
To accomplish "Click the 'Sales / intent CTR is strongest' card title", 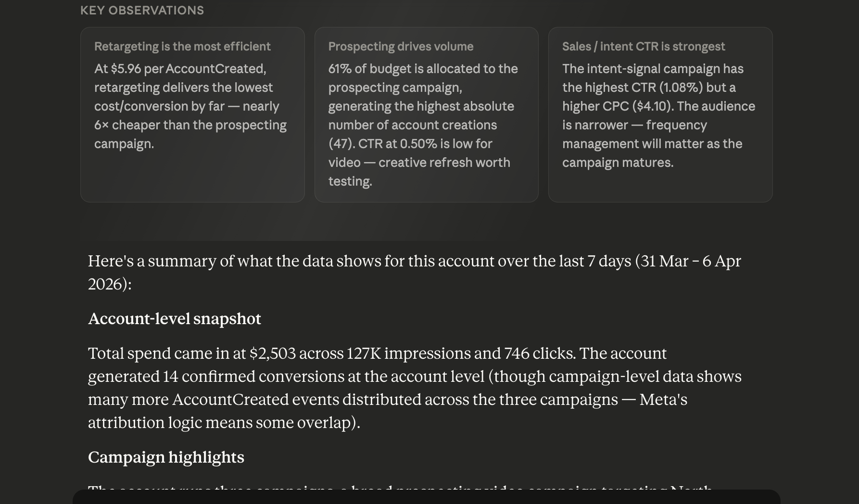I will [644, 47].
